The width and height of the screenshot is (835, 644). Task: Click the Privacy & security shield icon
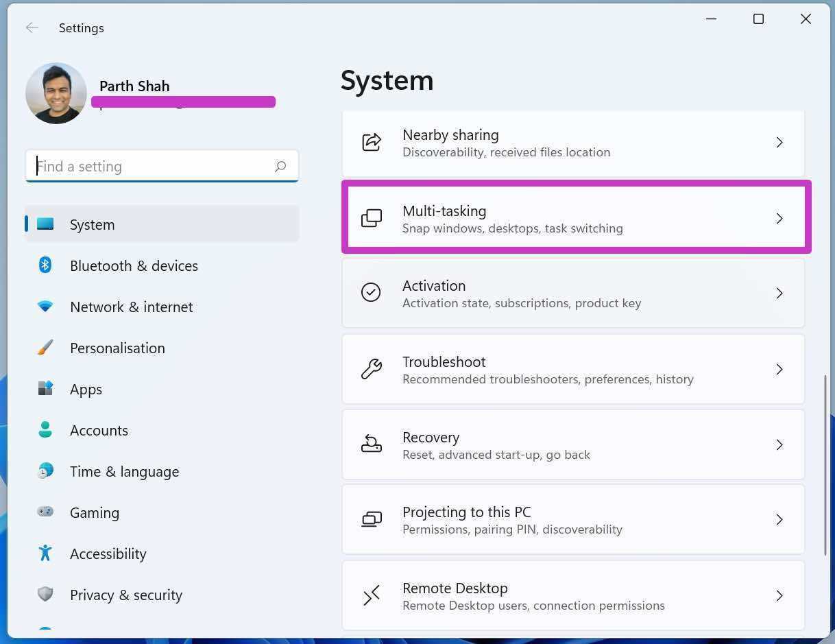45,594
